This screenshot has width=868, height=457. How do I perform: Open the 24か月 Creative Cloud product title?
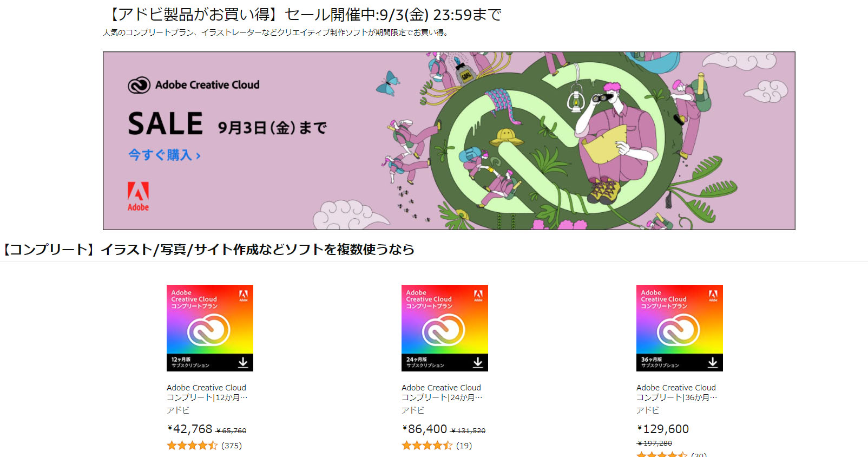click(442, 393)
